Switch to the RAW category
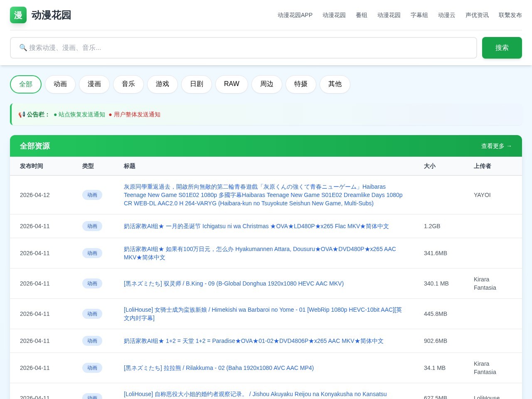Image resolution: width=532 pixels, height=399 pixels. pyautogui.click(x=232, y=84)
